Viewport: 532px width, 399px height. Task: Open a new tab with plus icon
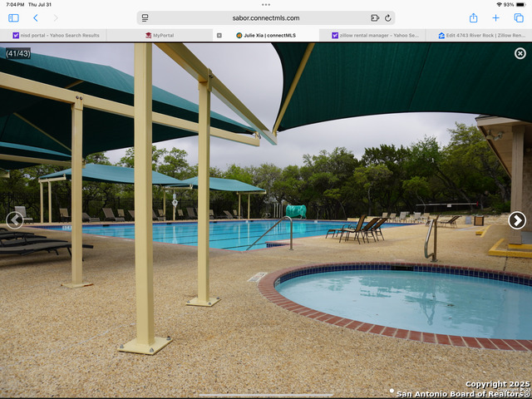495,17
